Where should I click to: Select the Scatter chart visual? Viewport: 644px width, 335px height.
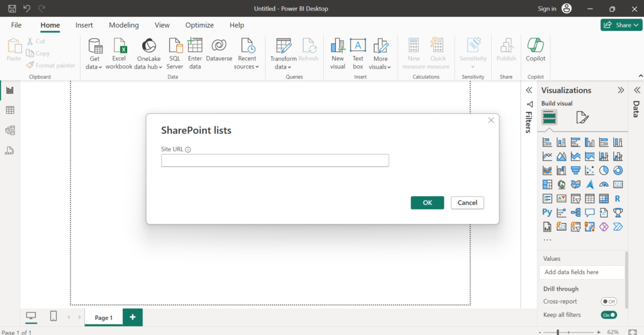pyautogui.click(x=589, y=170)
